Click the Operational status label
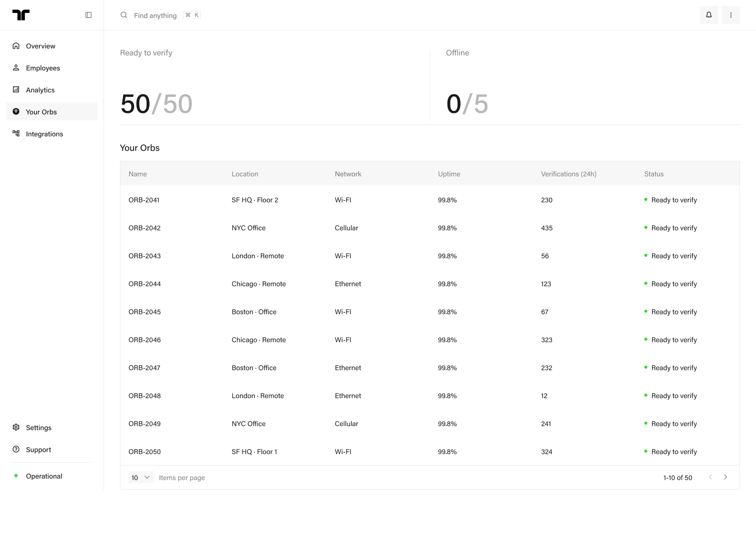The width and height of the screenshot is (756, 536). 44,476
